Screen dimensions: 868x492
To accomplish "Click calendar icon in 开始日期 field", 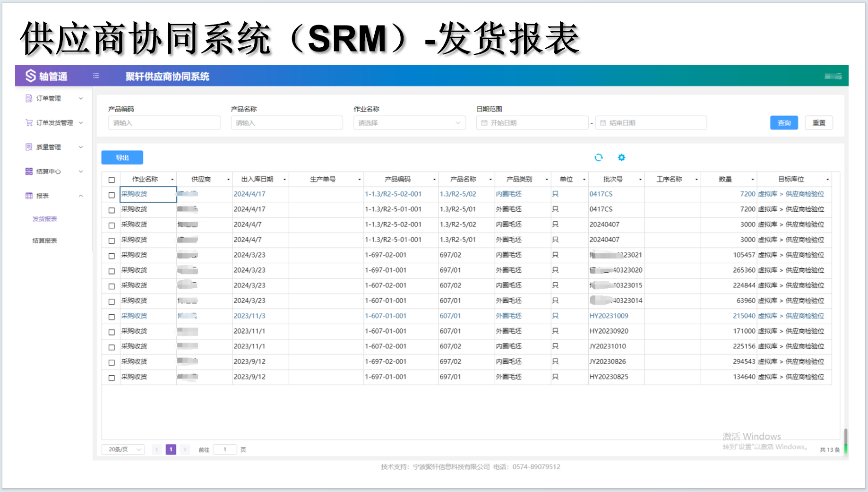I will pyautogui.click(x=484, y=123).
